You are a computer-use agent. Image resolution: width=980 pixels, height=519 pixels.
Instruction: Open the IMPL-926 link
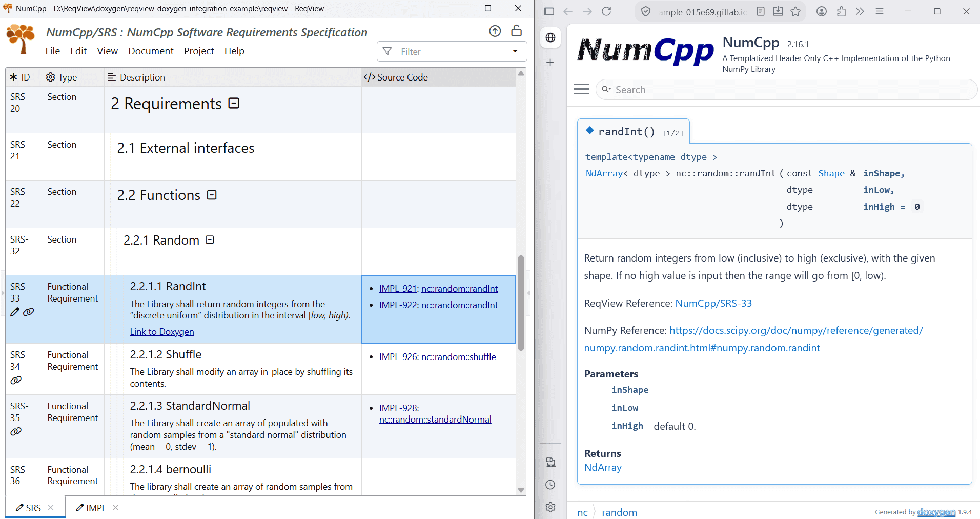tap(398, 357)
